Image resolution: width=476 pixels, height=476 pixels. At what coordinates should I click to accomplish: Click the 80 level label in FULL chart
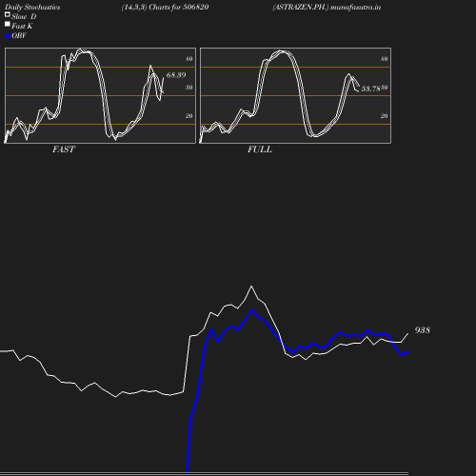[x=385, y=59]
